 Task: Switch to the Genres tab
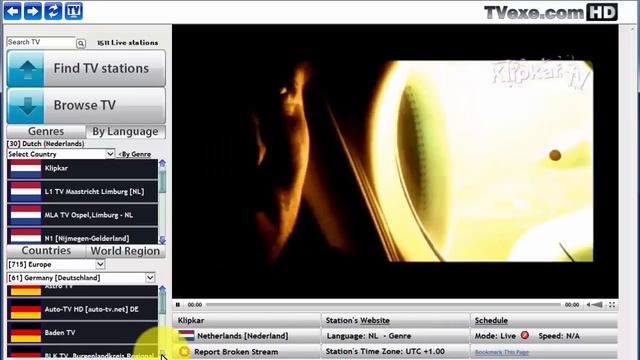(x=46, y=131)
